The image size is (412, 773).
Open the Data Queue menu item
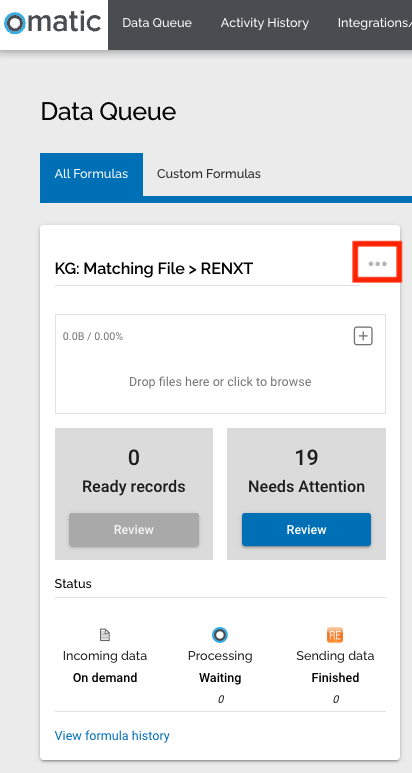157,23
